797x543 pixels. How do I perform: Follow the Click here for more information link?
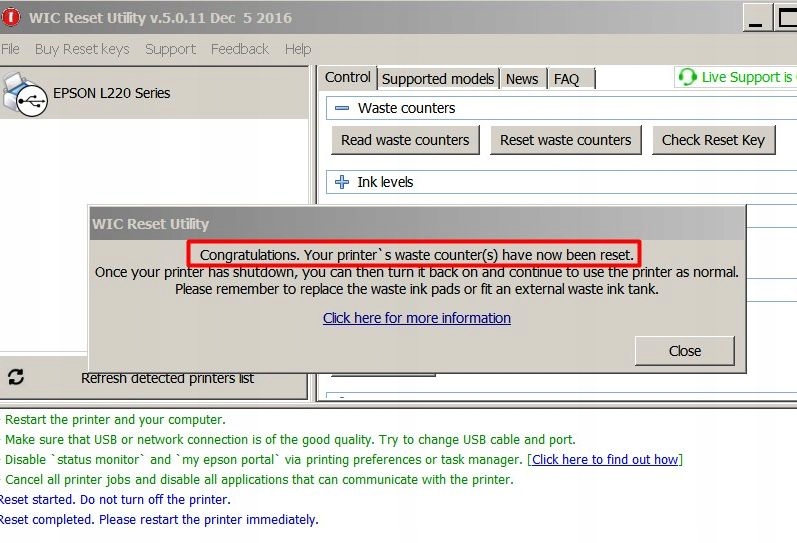(417, 318)
